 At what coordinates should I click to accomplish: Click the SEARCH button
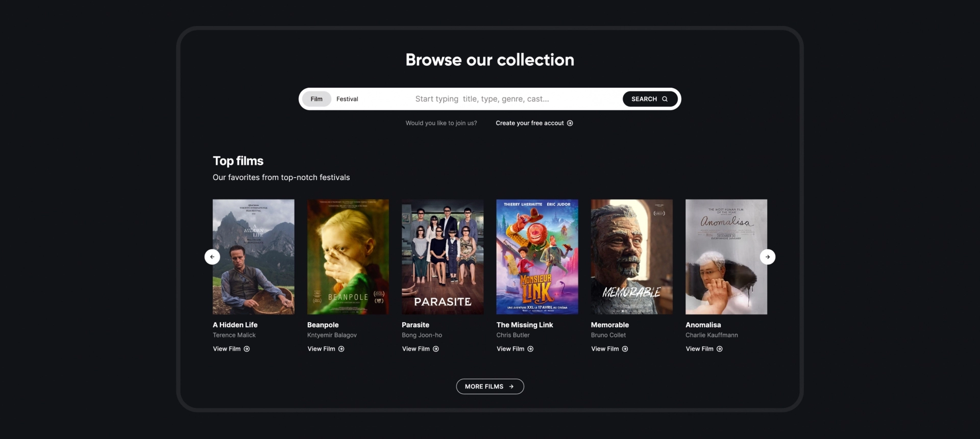[650, 99]
